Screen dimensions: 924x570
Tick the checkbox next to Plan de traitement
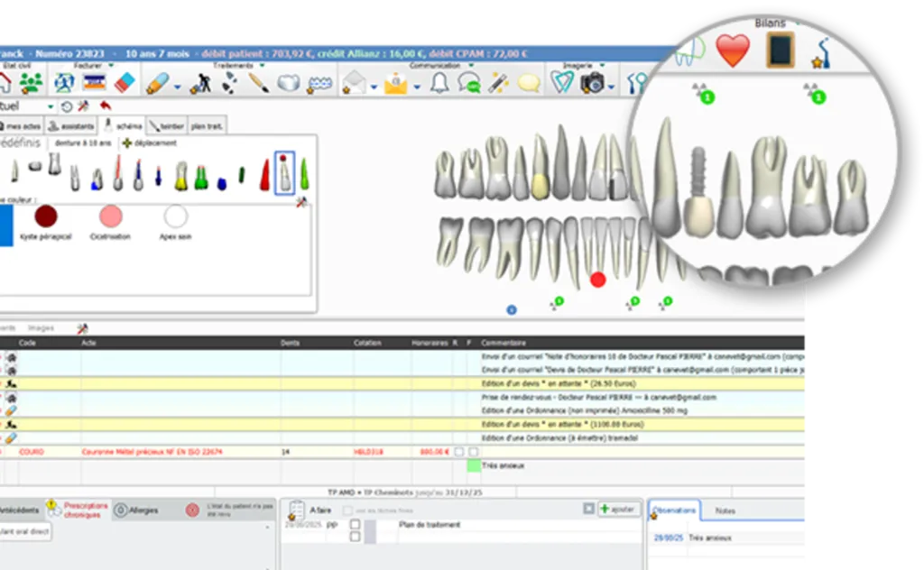(355, 524)
